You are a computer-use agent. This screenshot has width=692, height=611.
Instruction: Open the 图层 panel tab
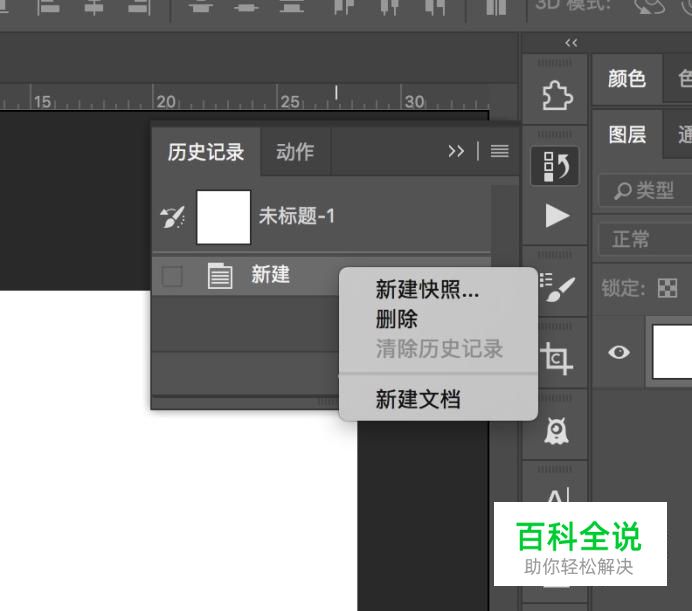tap(627, 134)
